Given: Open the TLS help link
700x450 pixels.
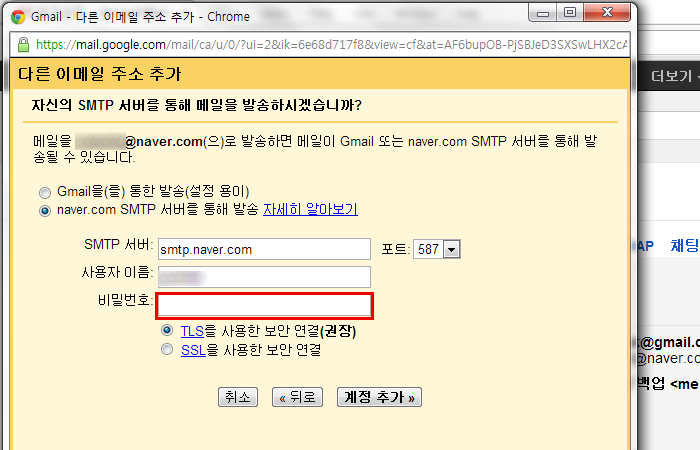Looking at the screenshot, I should [x=192, y=331].
